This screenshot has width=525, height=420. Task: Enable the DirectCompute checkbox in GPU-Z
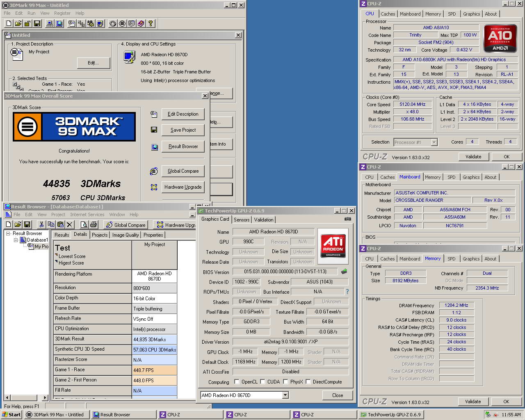pyautogui.click(x=308, y=382)
